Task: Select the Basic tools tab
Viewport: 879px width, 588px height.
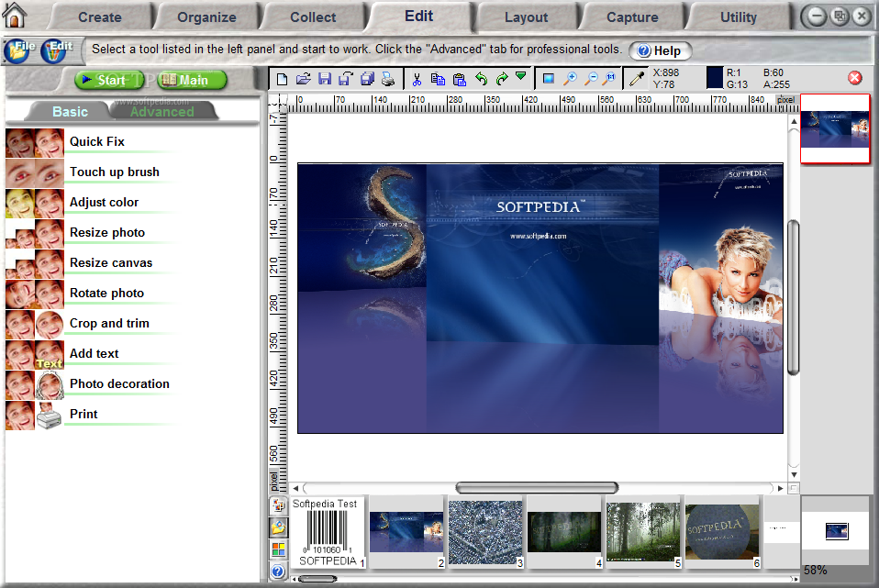Action: 70,112
